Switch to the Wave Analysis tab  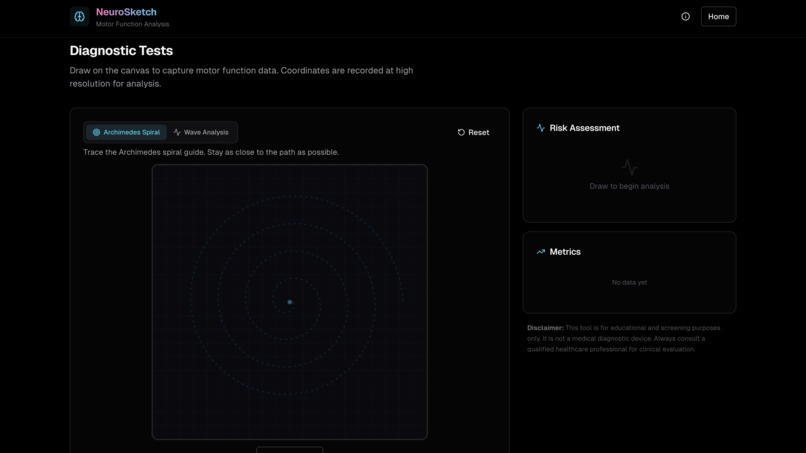(x=201, y=132)
